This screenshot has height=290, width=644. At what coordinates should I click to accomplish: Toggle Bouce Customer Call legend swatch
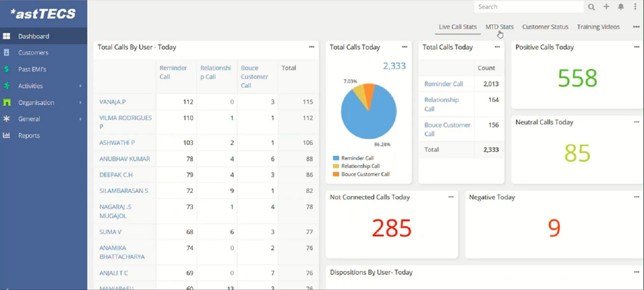point(336,174)
